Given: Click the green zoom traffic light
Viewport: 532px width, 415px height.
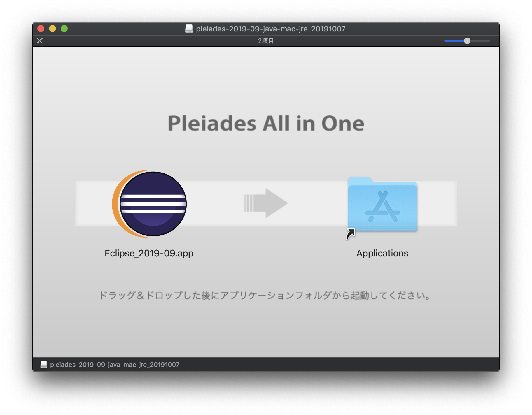Looking at the screenshot, I should [64, 29].
